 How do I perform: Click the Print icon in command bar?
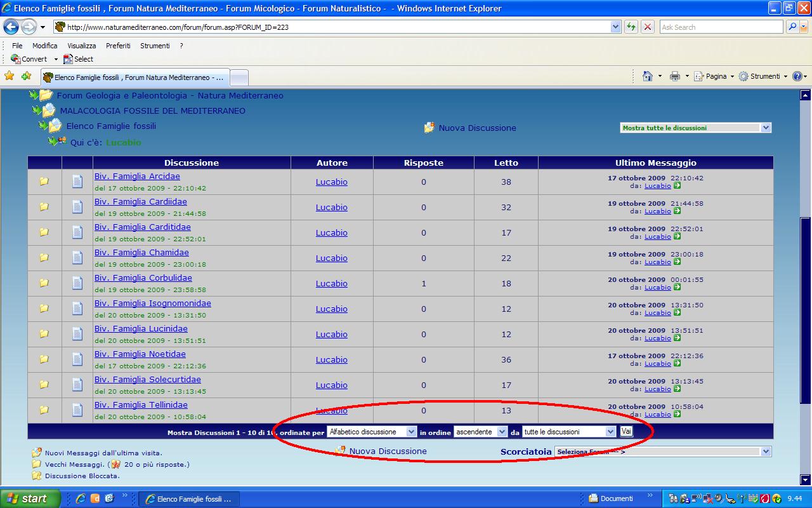click(x=675, y=76)
